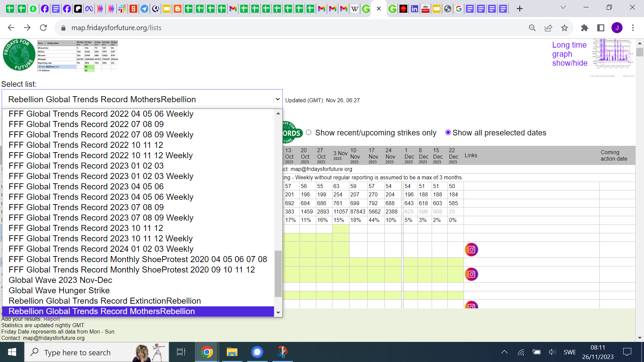Open the statistics table thumbnail beside the logo
This screenshot has height=362, width=644.
click(77, 56)
